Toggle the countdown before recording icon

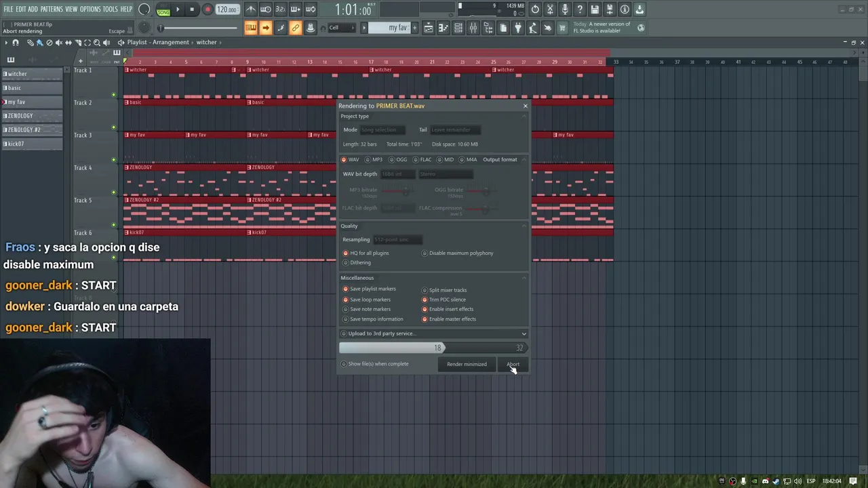coord(281,9)
